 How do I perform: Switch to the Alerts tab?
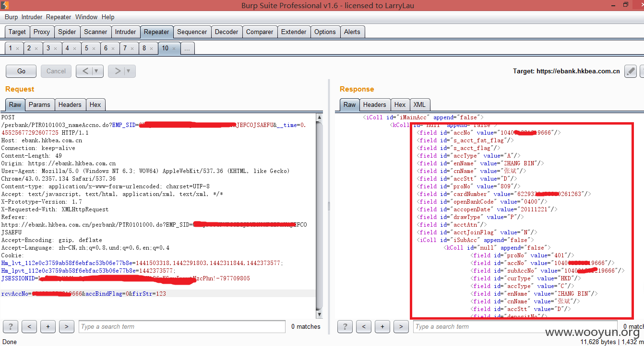pyautogui.click(x=352, y=32)
